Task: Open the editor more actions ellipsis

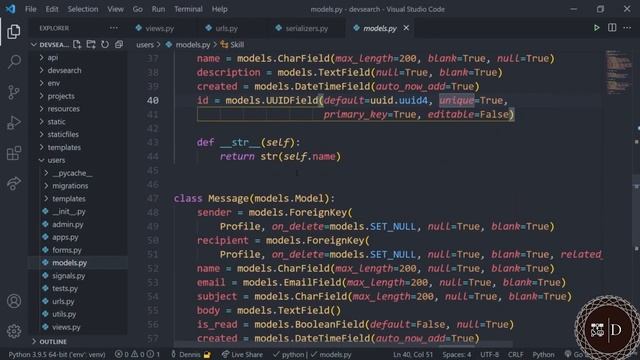Action: [x=627, y=28]
